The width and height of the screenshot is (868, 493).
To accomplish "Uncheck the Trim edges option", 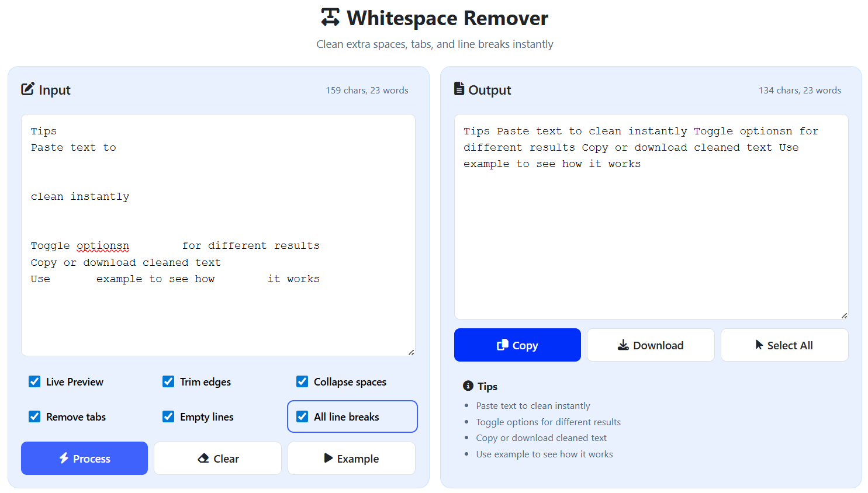I will click(168, 381).
